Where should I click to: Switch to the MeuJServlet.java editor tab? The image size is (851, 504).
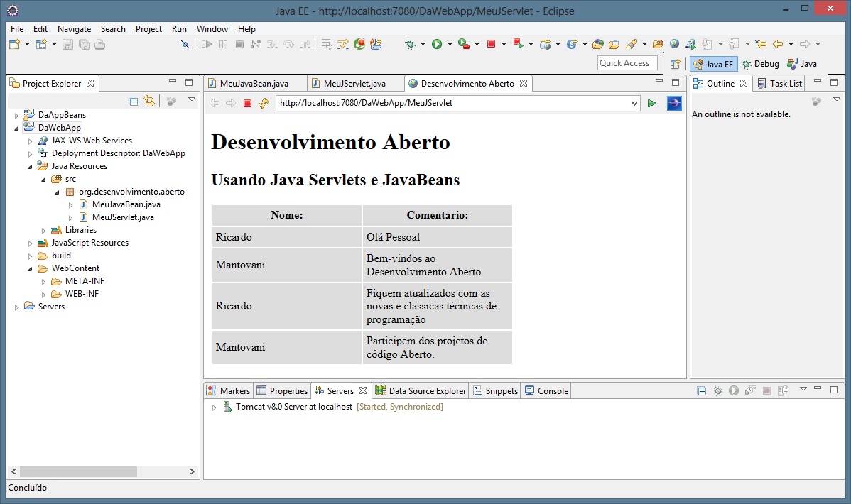coord(354,84)
